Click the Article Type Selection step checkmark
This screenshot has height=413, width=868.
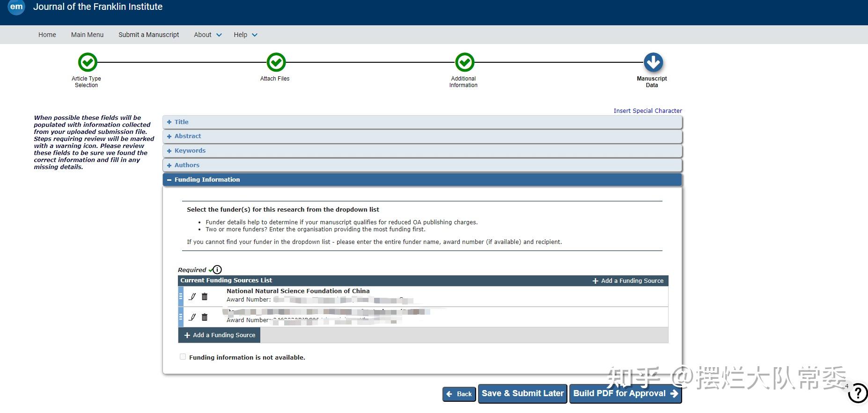(88, 62)
